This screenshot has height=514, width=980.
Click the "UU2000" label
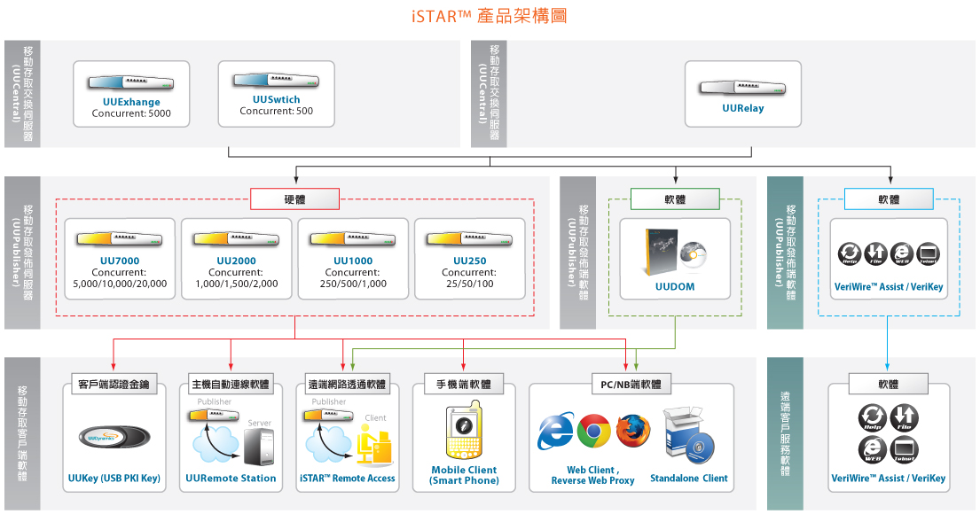236,261
